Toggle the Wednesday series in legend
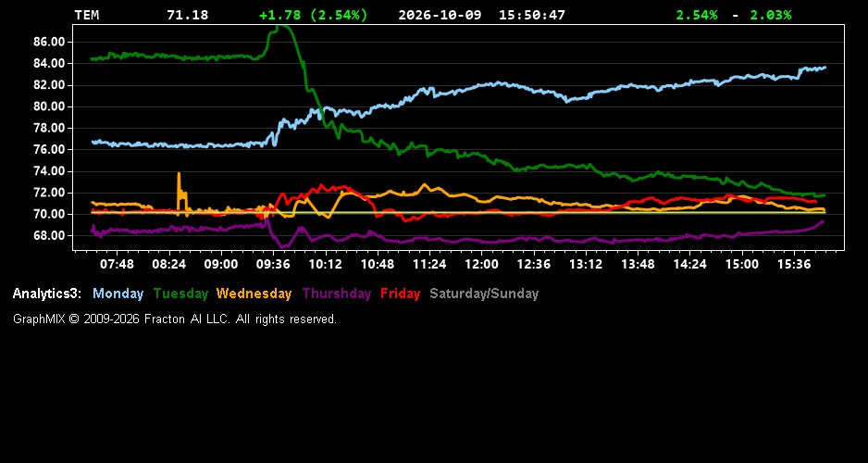The width and height of the screenshot is (868, 463). pos(254,294)
